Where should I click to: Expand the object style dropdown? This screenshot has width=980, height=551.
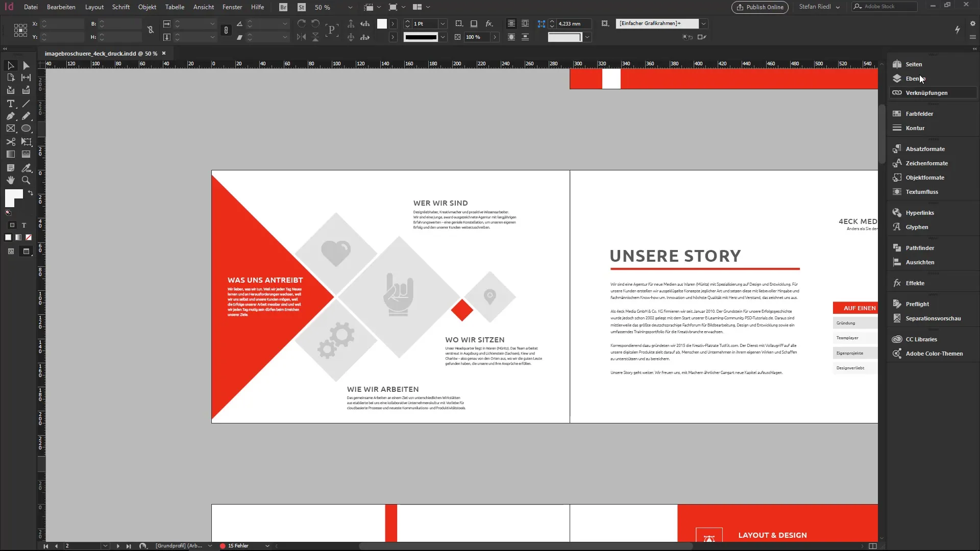(703, 23)
